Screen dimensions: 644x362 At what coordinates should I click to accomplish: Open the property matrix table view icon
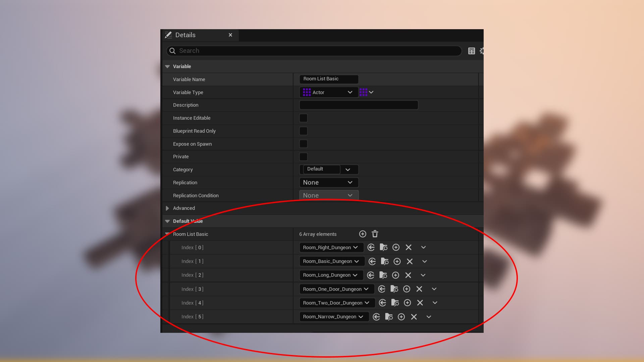472,51
